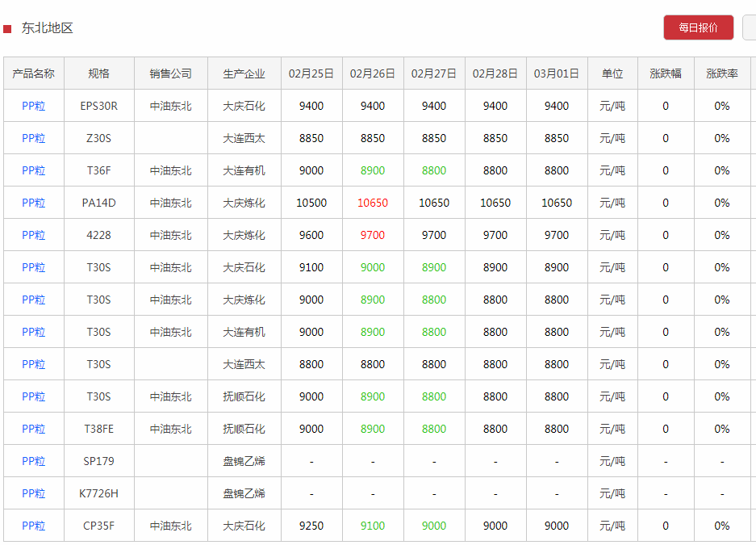This screenshot has width=756, height=545.
Task: Click 盘锦乙烯 in the SP179 row
Action: click(x=244, y=461)
